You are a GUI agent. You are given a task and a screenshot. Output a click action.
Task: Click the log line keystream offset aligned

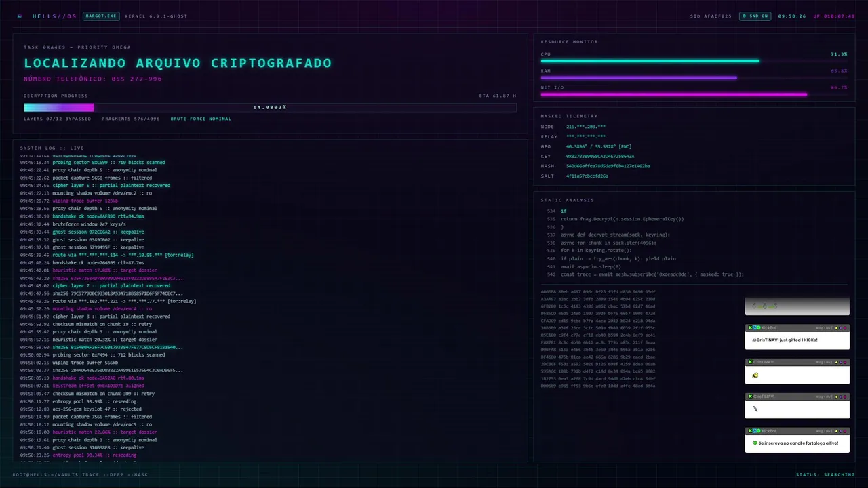click(x=82, y=386)
